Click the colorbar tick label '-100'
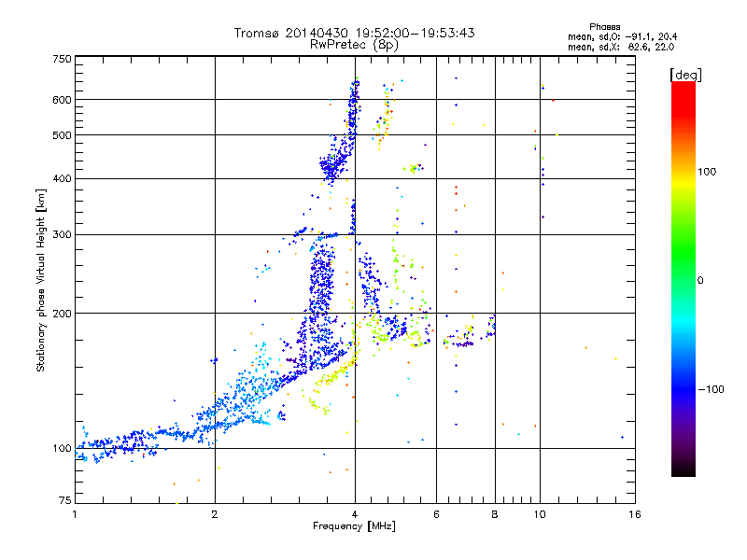 pyautogui.click(x=711, y=389)
